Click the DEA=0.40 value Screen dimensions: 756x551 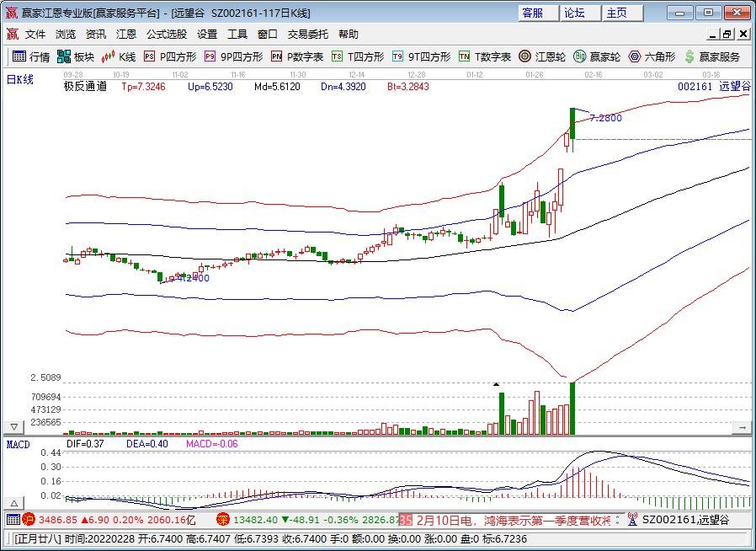147,444
